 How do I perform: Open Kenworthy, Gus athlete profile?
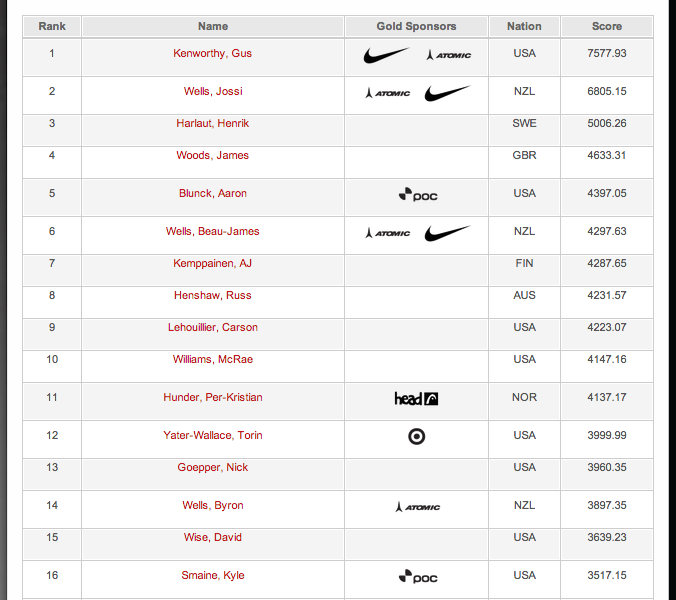tap(212, 53)
